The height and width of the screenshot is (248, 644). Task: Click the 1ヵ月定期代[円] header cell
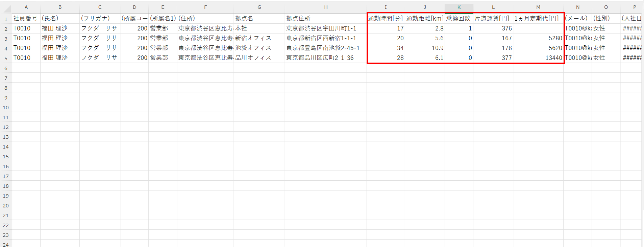[x=538, y=19]
